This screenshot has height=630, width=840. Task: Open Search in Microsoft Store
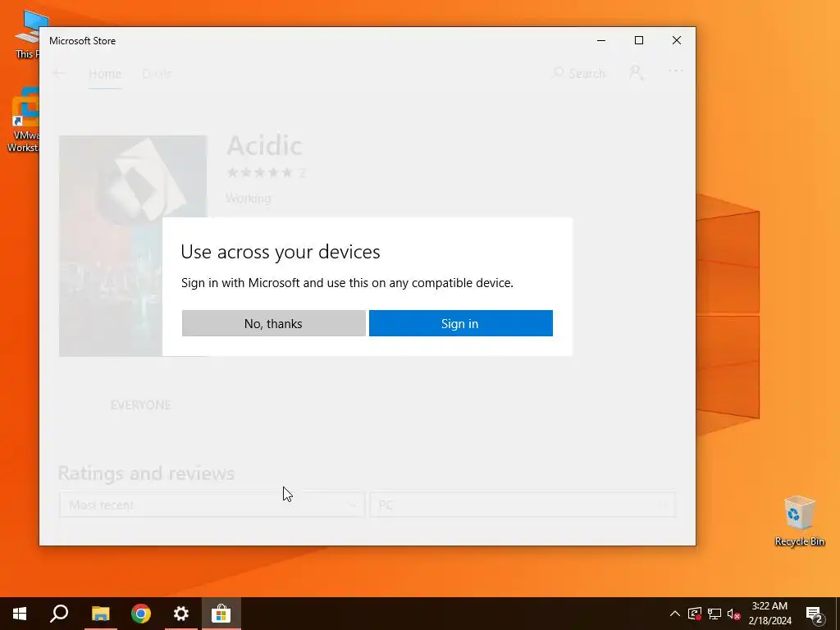[579, 73]
